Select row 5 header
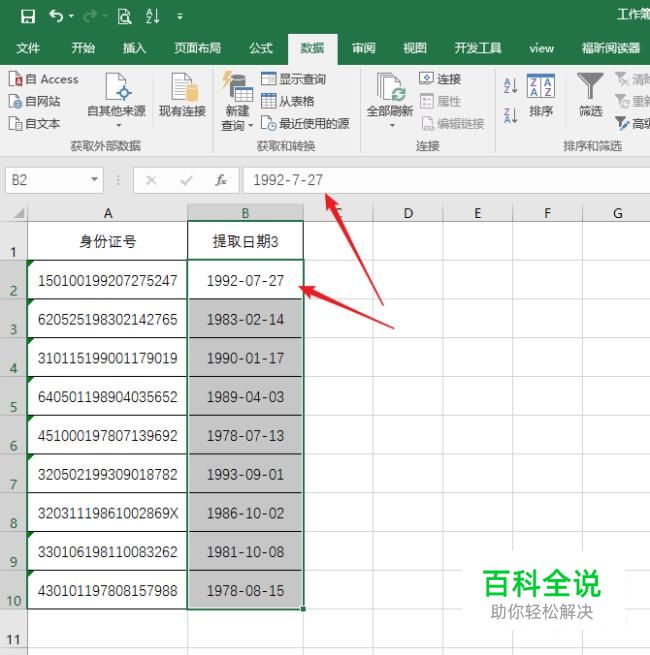The height and width of the screenshot is (655, 650). tap(13, 396)
